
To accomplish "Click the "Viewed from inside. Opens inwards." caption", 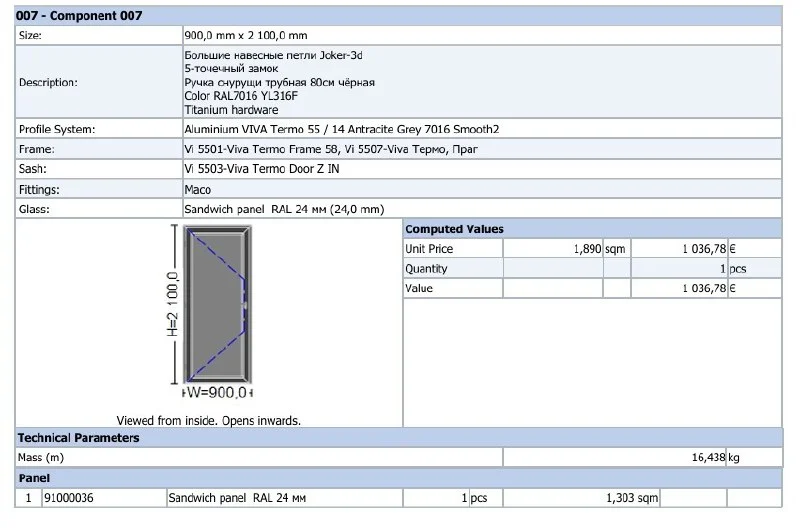I will click(x=208, y=421).
